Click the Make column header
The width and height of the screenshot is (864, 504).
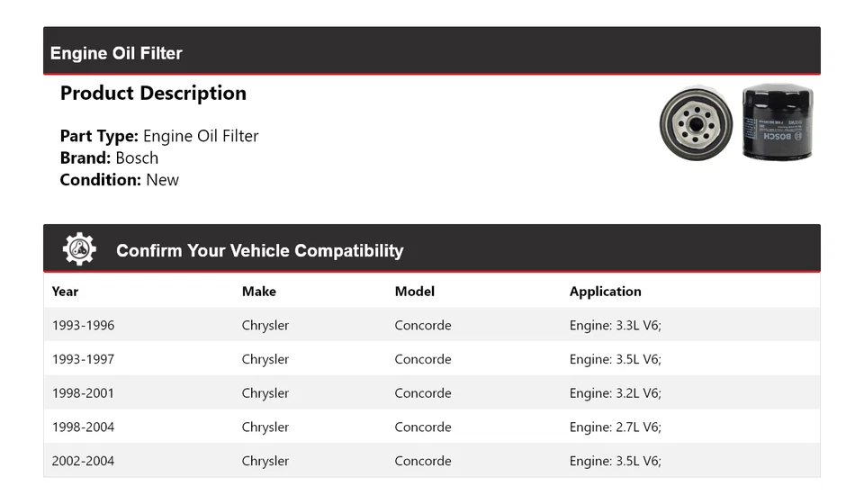(259, 292)
